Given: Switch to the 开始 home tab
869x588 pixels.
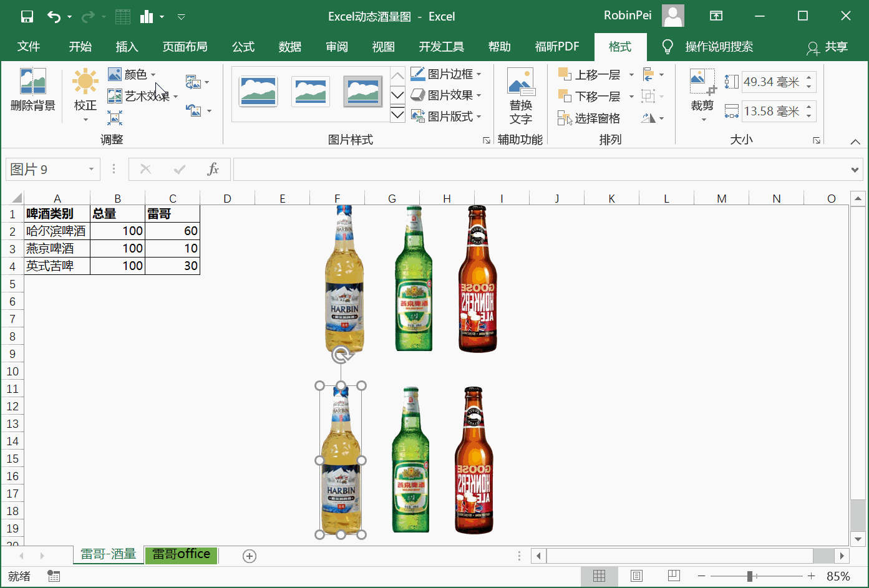Looking at the screenshot, I should click(x=80, y=47).
